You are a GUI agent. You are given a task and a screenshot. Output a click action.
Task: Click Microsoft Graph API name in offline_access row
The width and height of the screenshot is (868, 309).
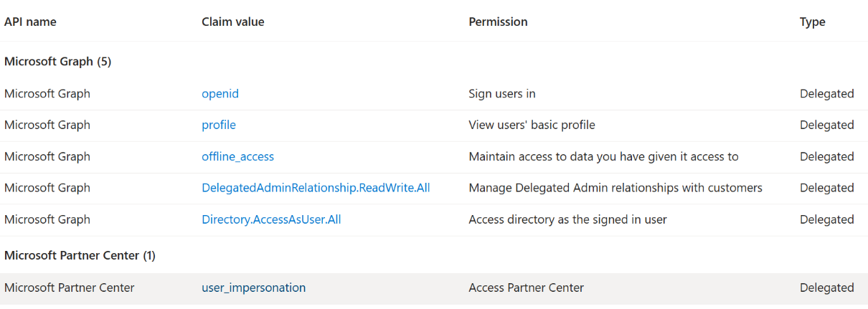pyautogui.click(x=47, y=156)
